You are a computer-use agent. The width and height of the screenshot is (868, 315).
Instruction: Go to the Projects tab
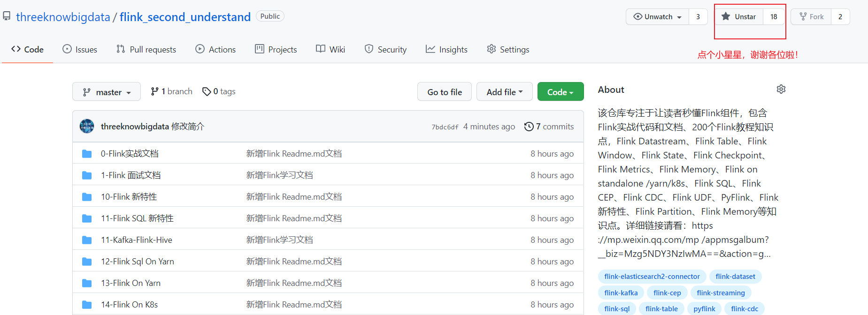click(276, 49)
